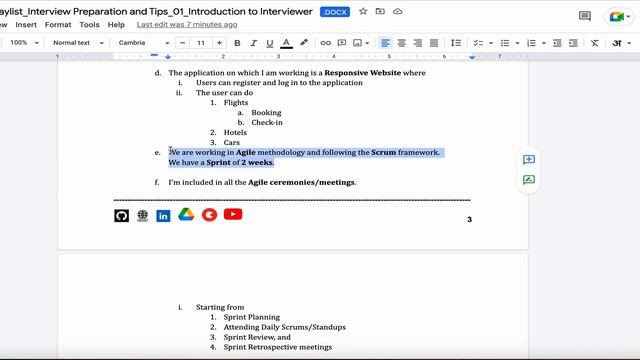The height and width of the screenshot is (360, 640).
Task: Click 'Sprint Planning' list item
Action: point(252,317)
